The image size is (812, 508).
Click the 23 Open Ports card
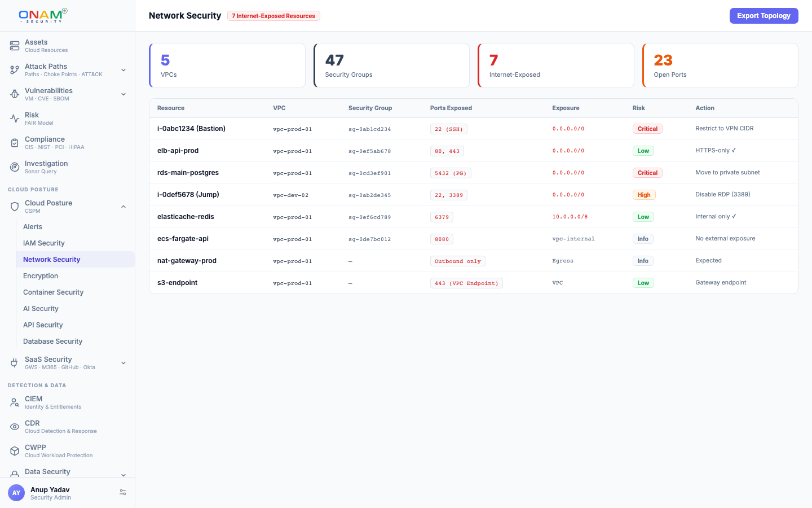720,65
